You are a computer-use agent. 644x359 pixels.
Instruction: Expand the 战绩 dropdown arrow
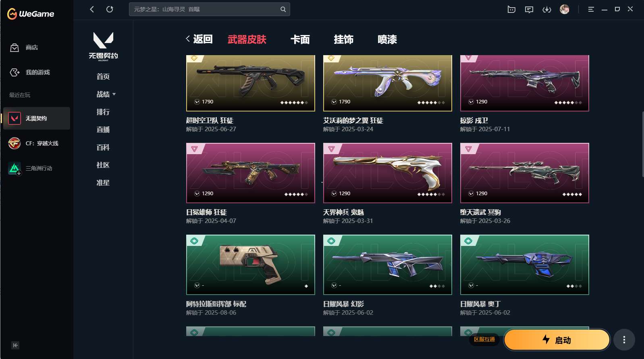pyautogui.click(x=114, y=94)
